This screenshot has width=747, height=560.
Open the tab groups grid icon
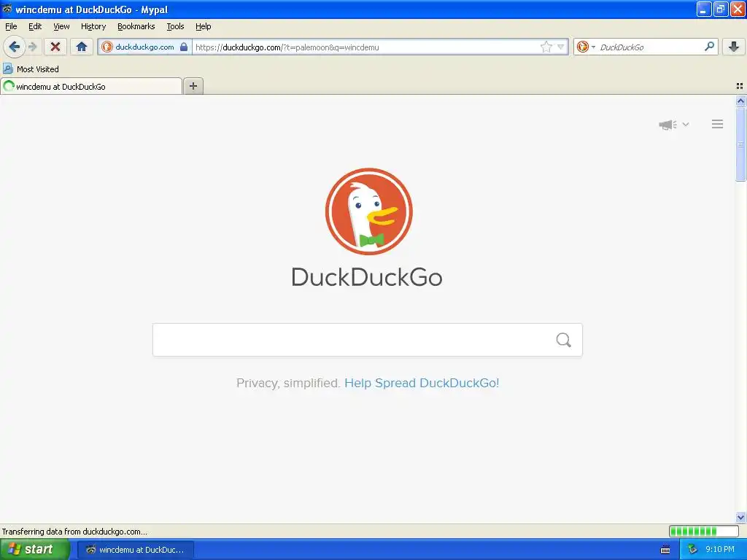pos(740,86)
